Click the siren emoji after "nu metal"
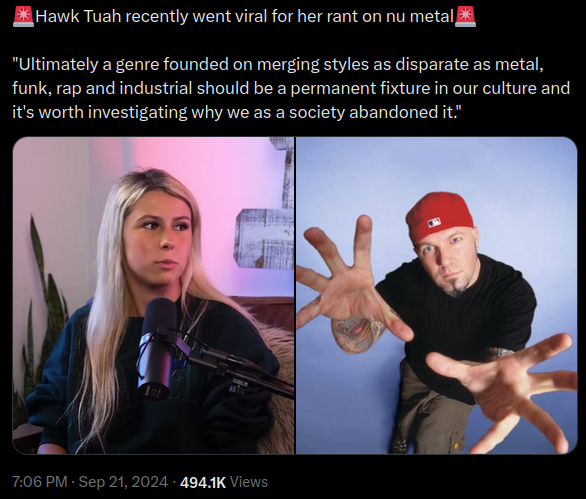The height and width of the screenshot is (499, 586). pos(465,17)
